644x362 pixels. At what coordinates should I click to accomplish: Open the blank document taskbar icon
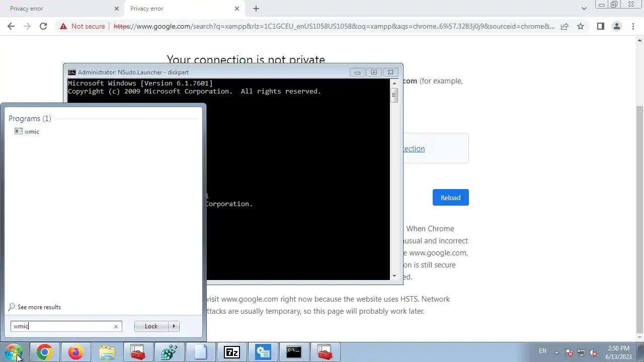(x=200, y=352)
